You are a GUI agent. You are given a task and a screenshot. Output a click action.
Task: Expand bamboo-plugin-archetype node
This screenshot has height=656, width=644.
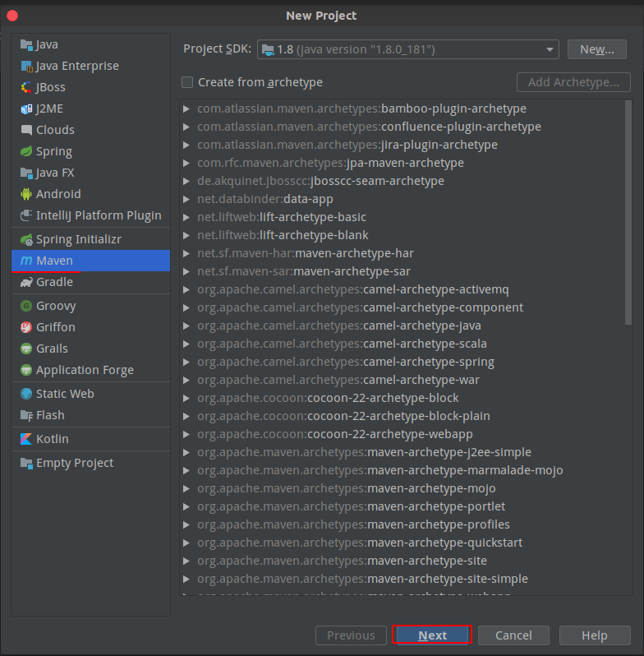click(x=186, y=109)
